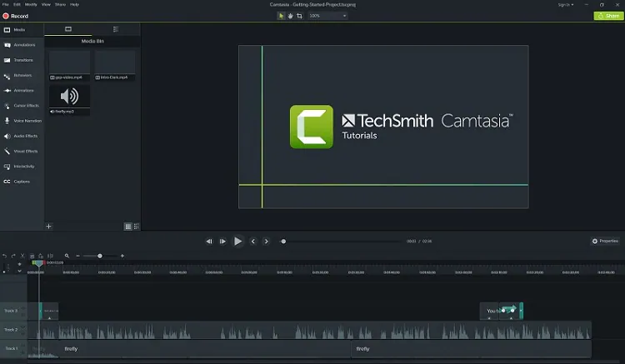Click the preview playback scrubber handle

pos(283,242)
